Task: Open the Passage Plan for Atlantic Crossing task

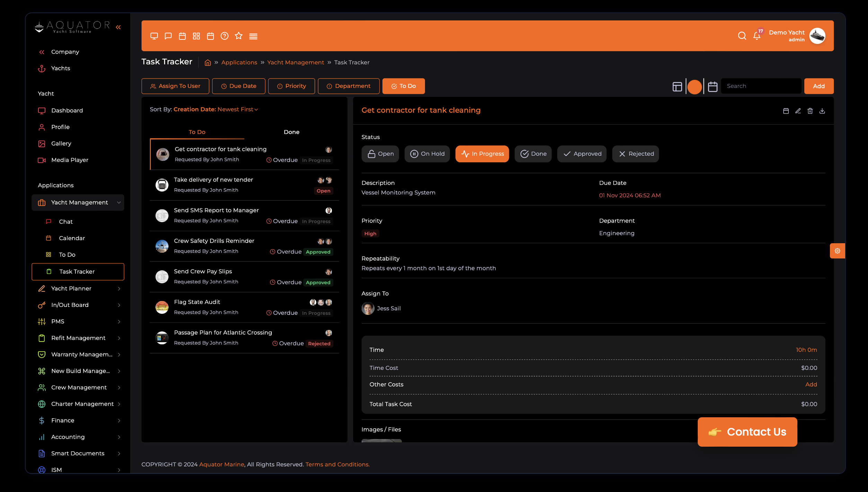Action: (244, 338)
